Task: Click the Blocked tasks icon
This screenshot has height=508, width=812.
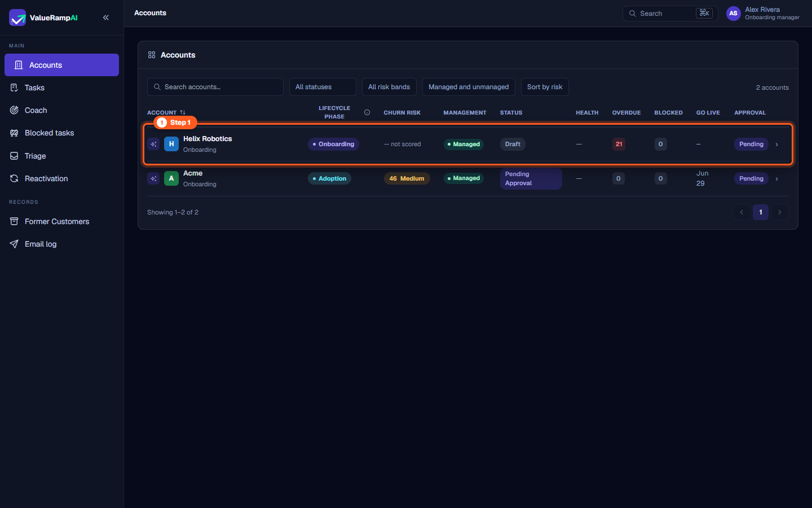Action: (14, 133)
